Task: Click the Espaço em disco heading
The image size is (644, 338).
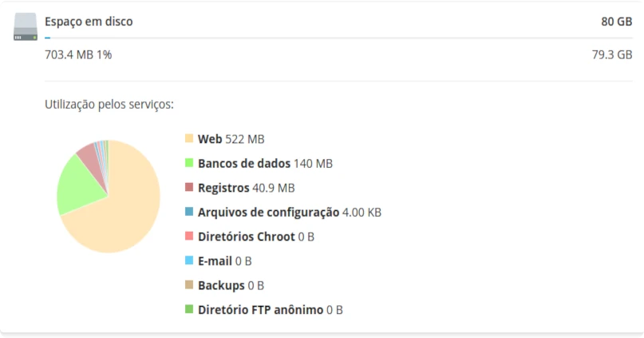Action: (89, 22)
